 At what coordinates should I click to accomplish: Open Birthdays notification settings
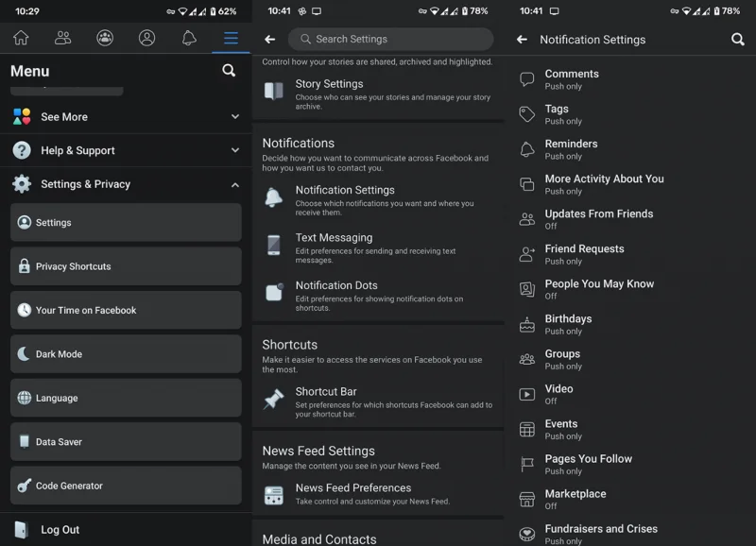coord(629,324)
